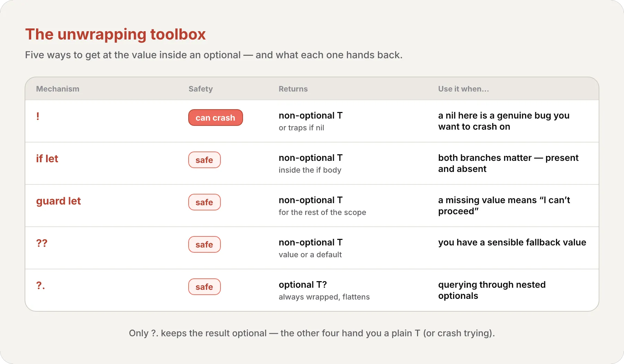
Task: Click the "safe" badge in the if let row
Action: (x=204, y=160)
